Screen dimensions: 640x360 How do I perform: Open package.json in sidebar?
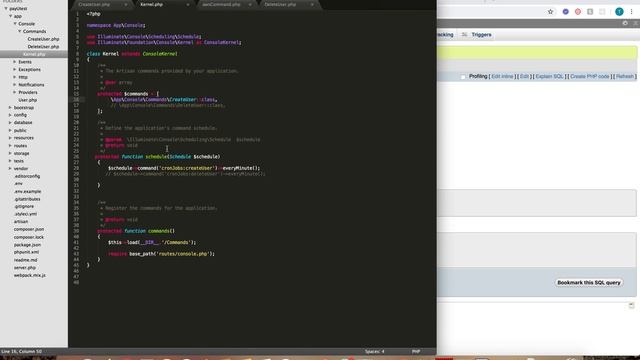click(x=27, y=245)
